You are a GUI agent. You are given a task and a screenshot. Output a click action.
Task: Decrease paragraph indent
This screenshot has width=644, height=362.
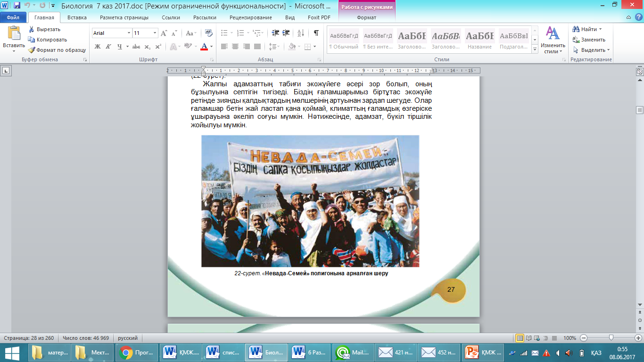276,33
